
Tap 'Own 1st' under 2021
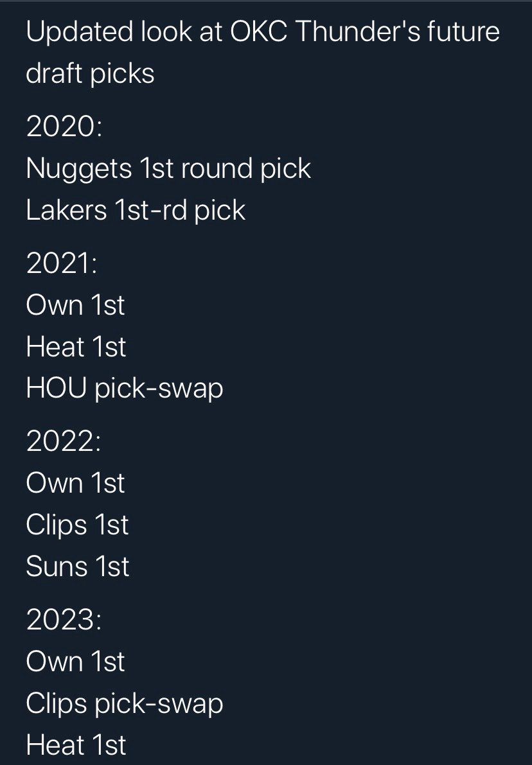(x=76, y=305)
